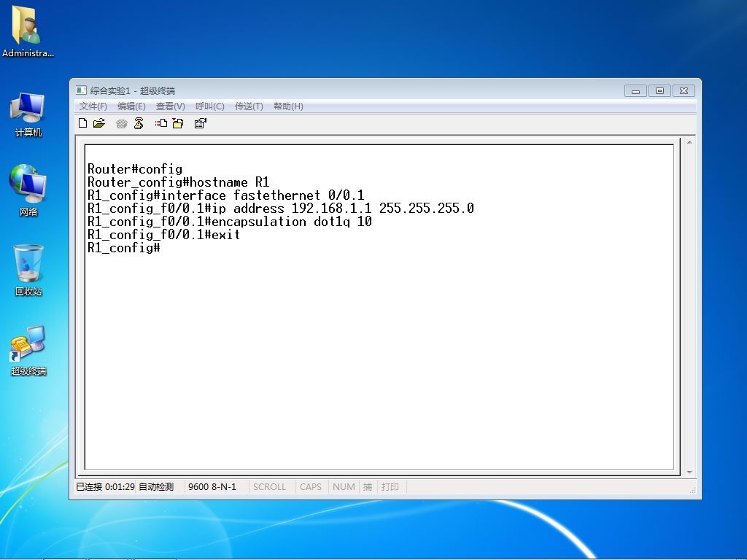Minimize the 超级终端 window
Image resolution: width=747 pixels, height=560 pixels.
(x=635, y=91)
